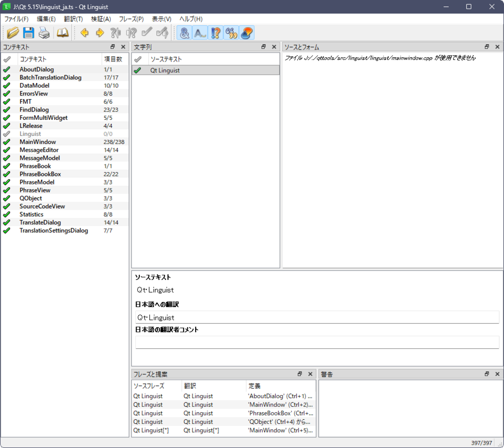Open the 表示(V) menu
Viewport: 504px width, 448px height.
[161, 19]
